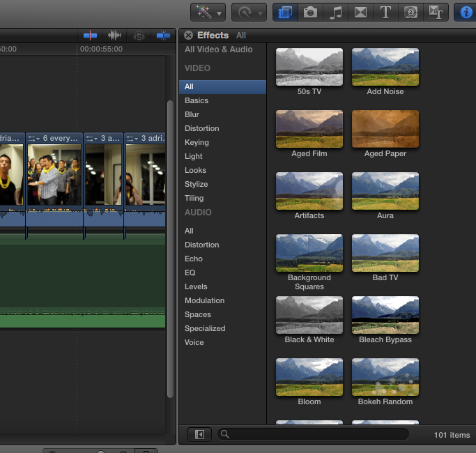Show the Transitions browser
476x453 pixels.
[360, 13]
